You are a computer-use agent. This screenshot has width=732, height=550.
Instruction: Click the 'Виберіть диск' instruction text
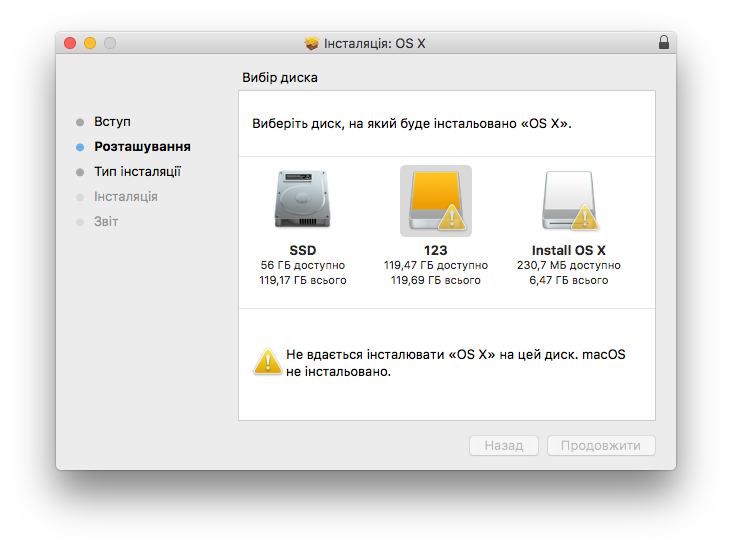[x=412, y=124]
